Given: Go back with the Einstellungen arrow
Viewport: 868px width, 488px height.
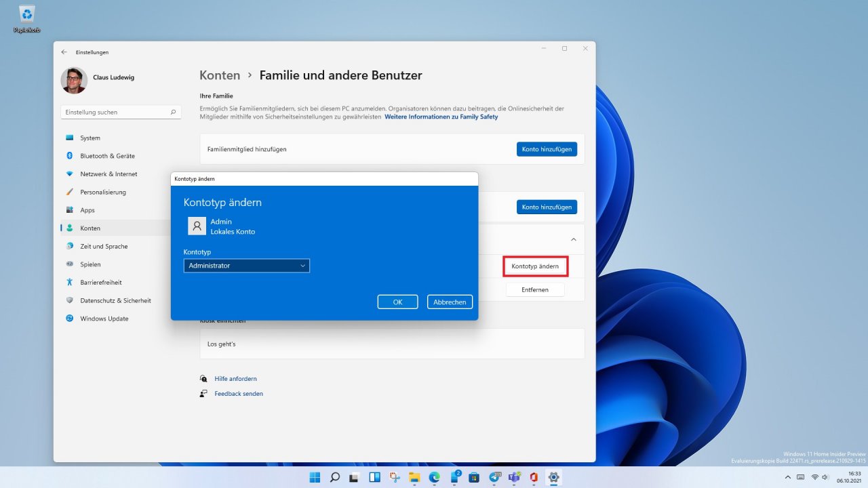Looking at the screenshot, I should 64,52.
